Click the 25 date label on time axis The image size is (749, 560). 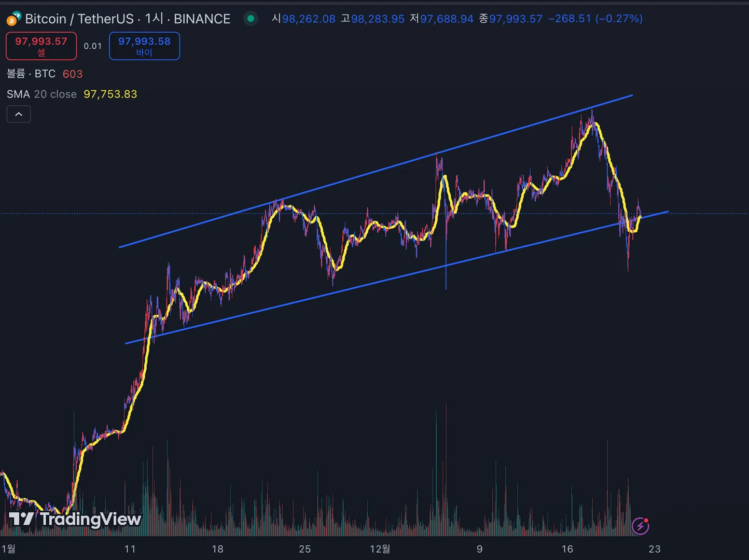(x=305, y=549)
